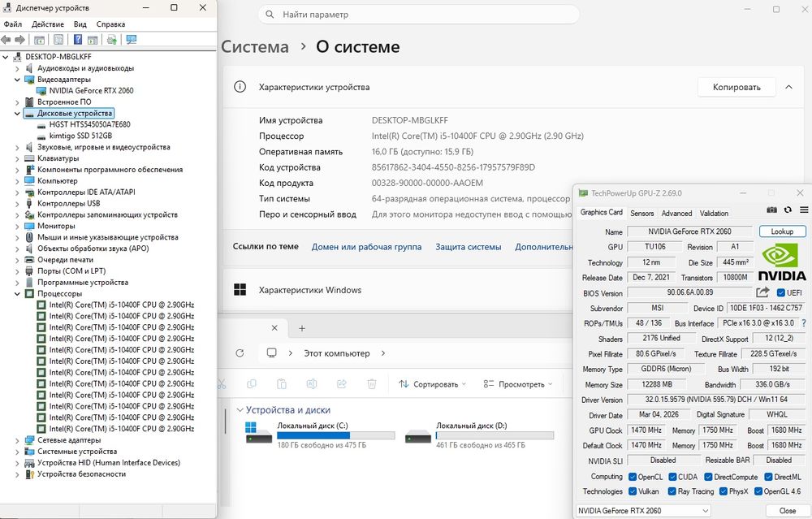This screenshot has width=812, height=519.
Task: Open the Вид menu in Device Manager
Action: (80, 24)
